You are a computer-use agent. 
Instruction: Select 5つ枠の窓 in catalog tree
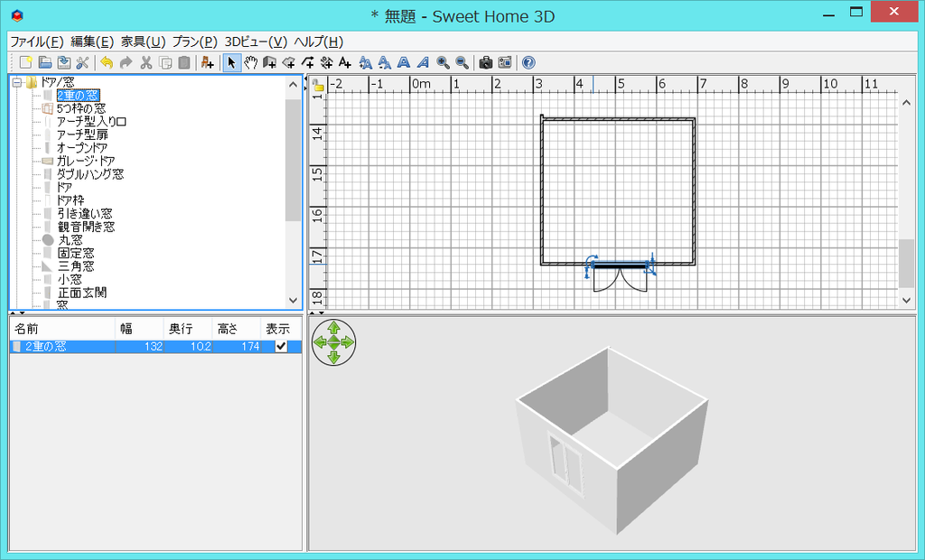point(80,108)
